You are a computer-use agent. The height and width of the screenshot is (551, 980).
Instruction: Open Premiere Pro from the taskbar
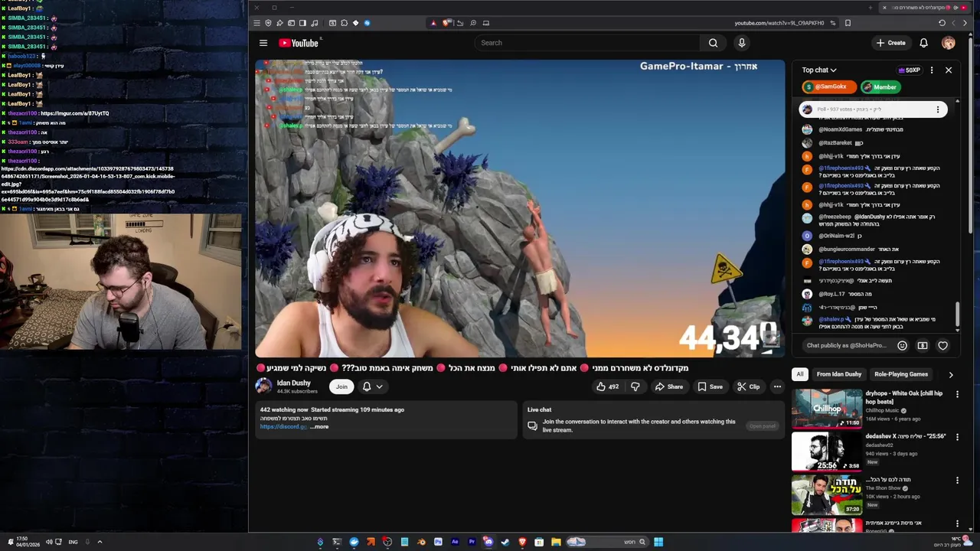point(472,542)
